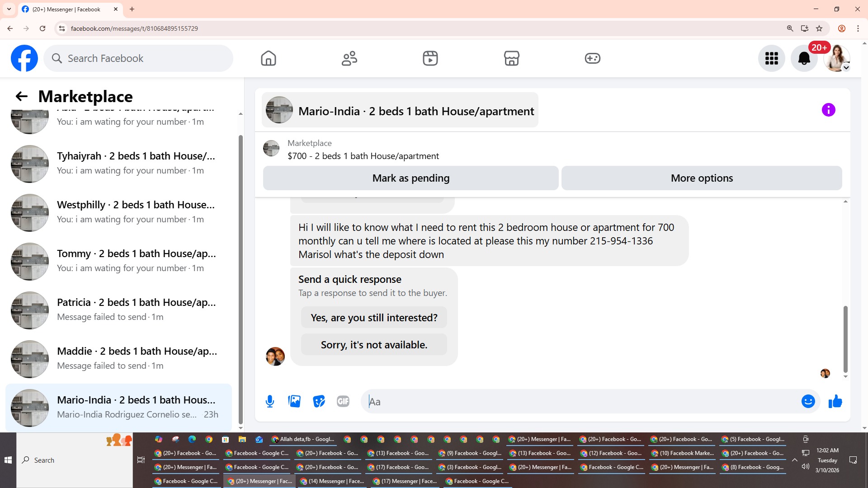The width and height of the screenshot is (868, 488).
Task: Attach a photo using the image icon
Action: (294, 401)
